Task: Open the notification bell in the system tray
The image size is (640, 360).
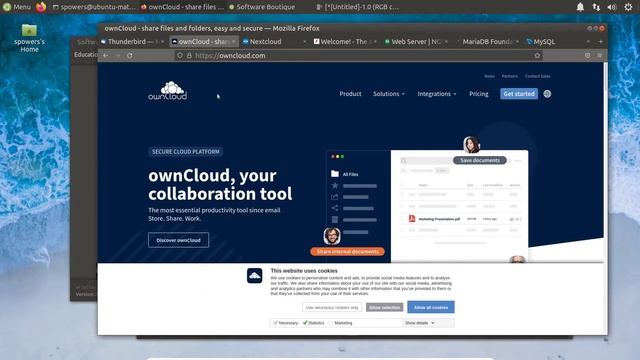Action: 580,7
